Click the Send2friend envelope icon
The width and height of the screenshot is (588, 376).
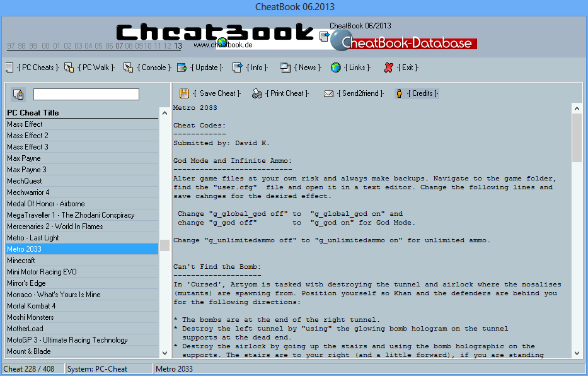[328, 93]
